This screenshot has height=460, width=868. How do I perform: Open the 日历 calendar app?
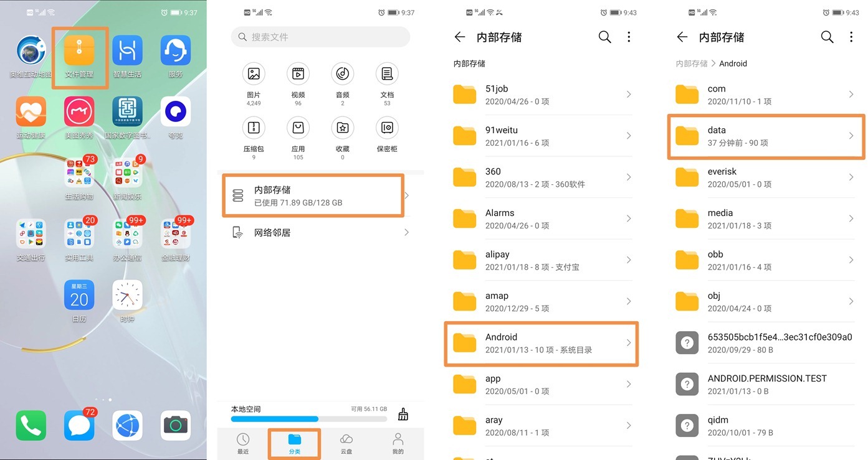(x=79, y=296)
